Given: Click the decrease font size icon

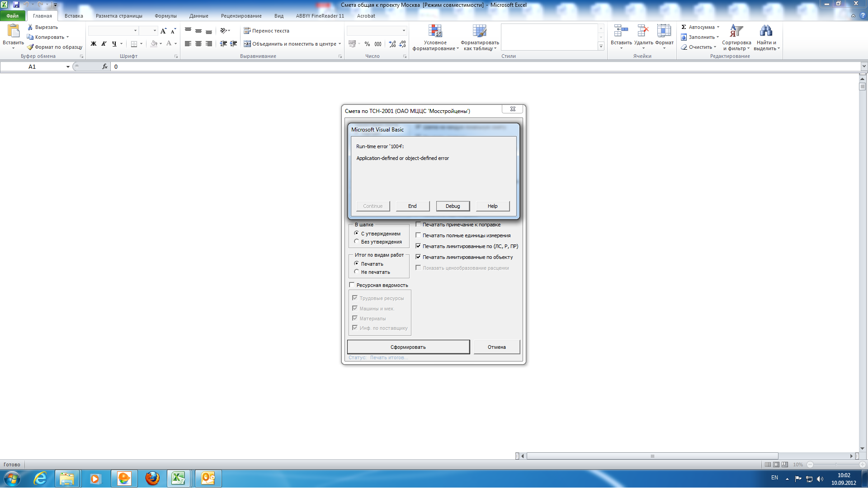Looking at the screenshot, I should coord(173,31).
